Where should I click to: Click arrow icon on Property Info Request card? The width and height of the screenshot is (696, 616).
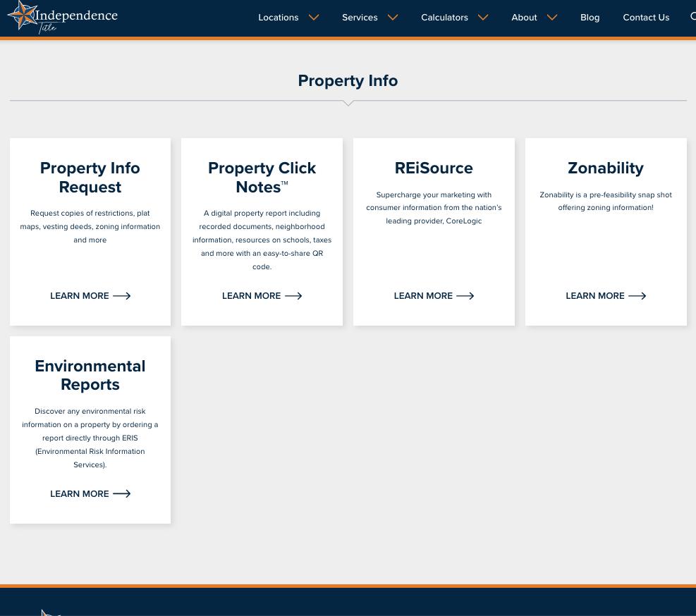pos(121,296)
